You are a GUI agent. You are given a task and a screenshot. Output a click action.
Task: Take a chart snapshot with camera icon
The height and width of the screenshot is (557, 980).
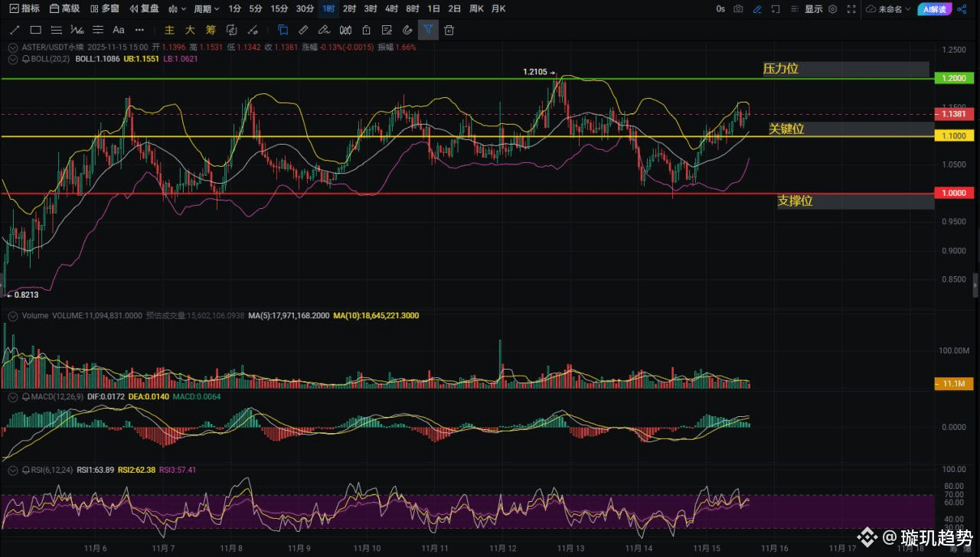pyautogui.click(x=738, y=9)
